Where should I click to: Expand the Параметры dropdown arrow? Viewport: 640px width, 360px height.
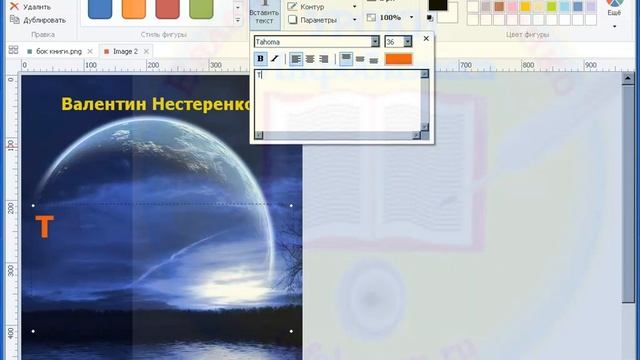(x=354, y=20)
